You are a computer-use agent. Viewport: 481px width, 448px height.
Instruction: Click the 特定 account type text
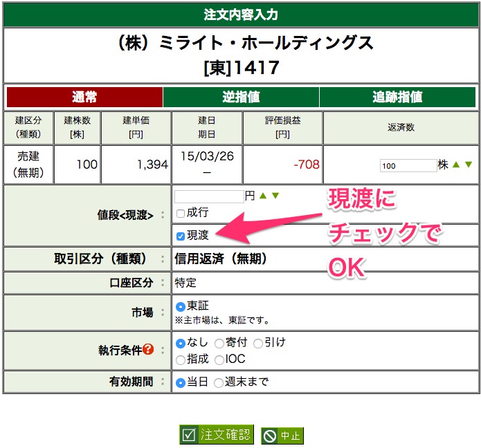click(185, 283)
